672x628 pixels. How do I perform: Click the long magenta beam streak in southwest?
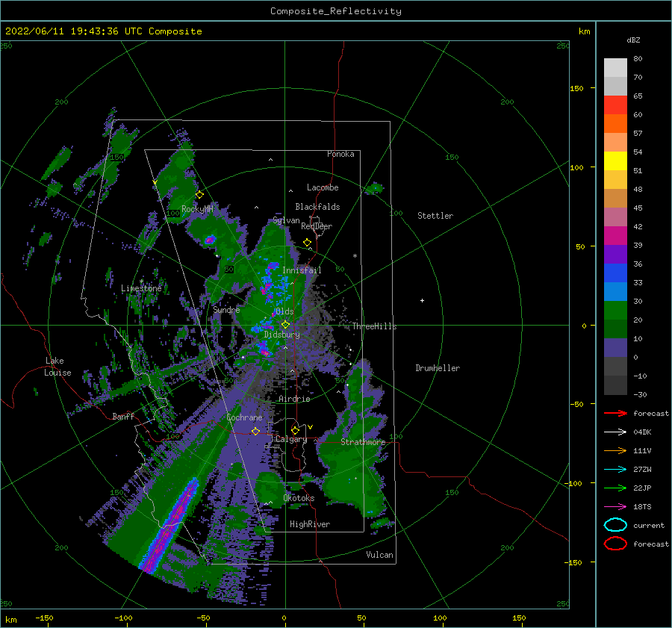[x=169, y=525]
